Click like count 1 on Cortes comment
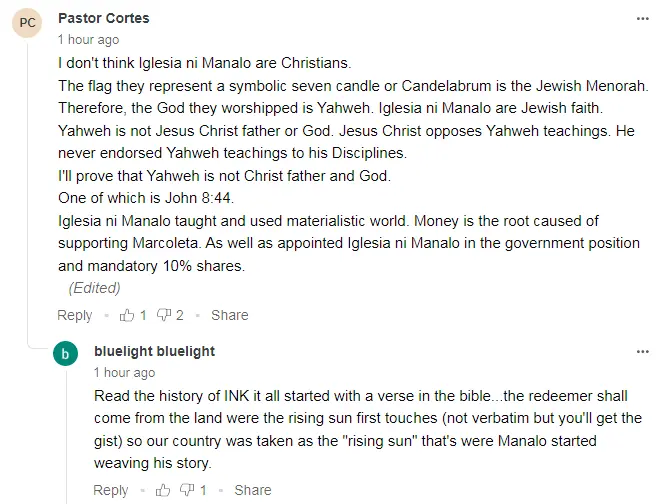The width and height of the screenshot is (669, 504). pyautogui.click(x=143, y=315)
